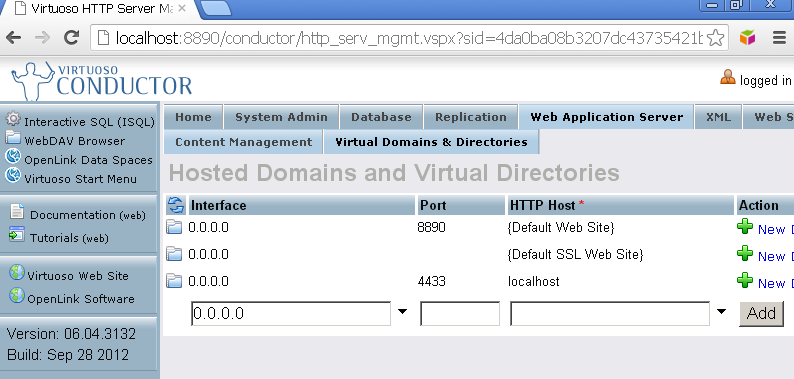This screenshot has height=379, width=794.
Task: Click green plus icon for localhost row
Action: (745, 280)
